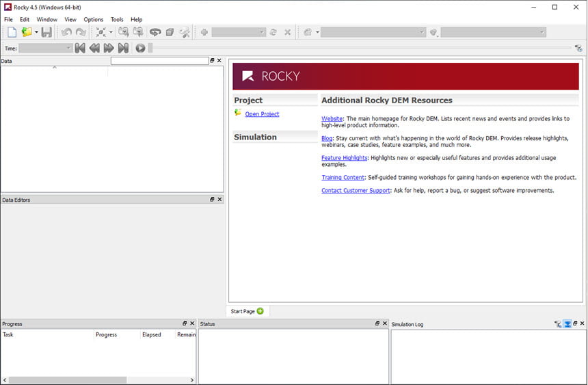
Task: Click the Elapsed column header
Action: click(x=157, y=334)
